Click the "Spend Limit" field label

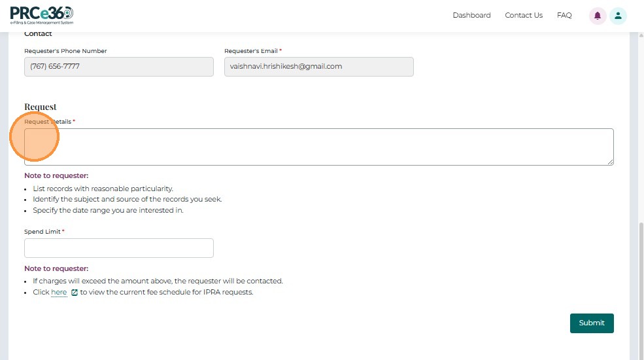pyautogui.click(x=42, y=232)
